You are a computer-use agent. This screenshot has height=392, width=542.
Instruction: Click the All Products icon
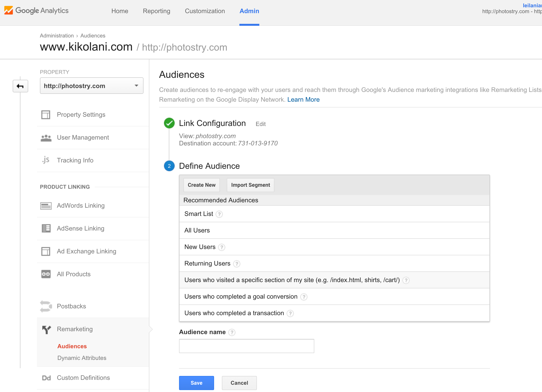point(46,274)
